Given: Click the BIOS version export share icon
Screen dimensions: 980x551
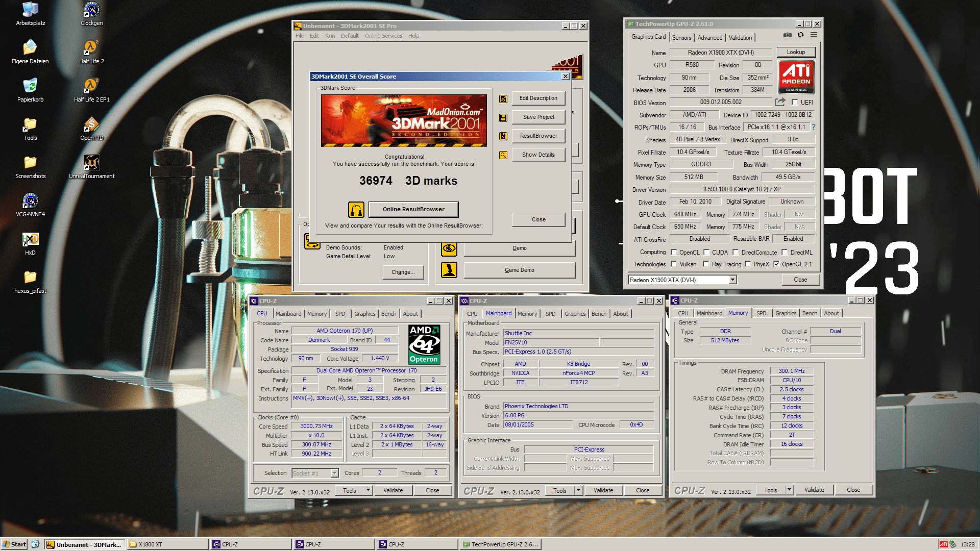Looking at the screenshot, I should pos(779,102).
